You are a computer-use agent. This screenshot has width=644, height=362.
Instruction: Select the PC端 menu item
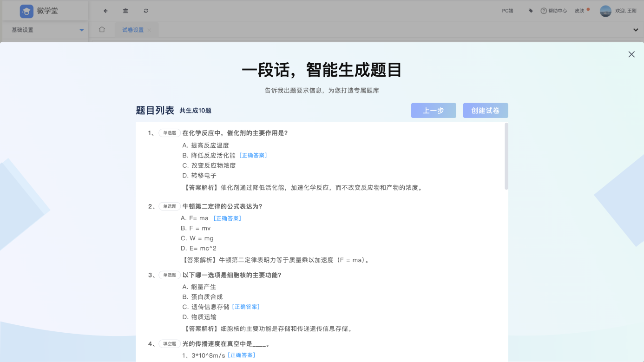[507, 11]
